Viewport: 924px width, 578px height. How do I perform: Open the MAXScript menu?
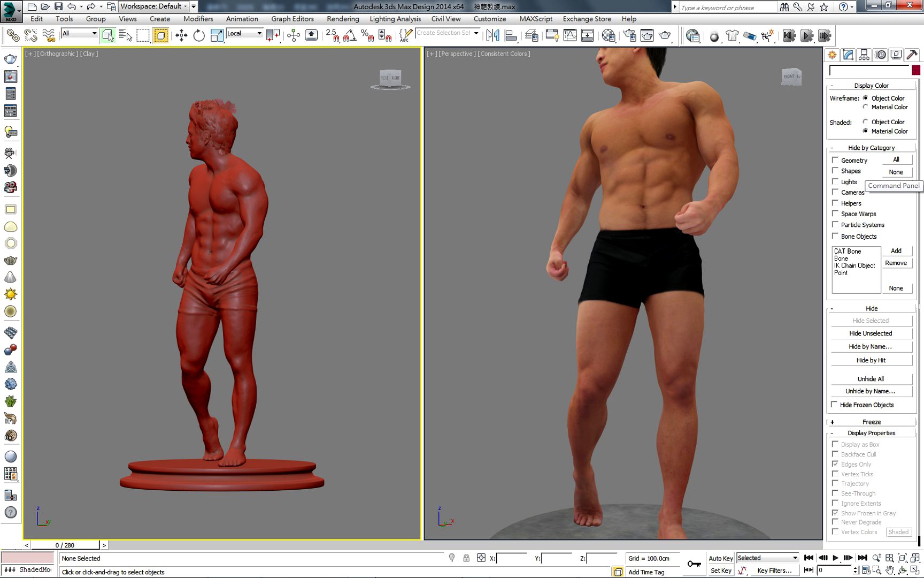[x=536, y=19]
